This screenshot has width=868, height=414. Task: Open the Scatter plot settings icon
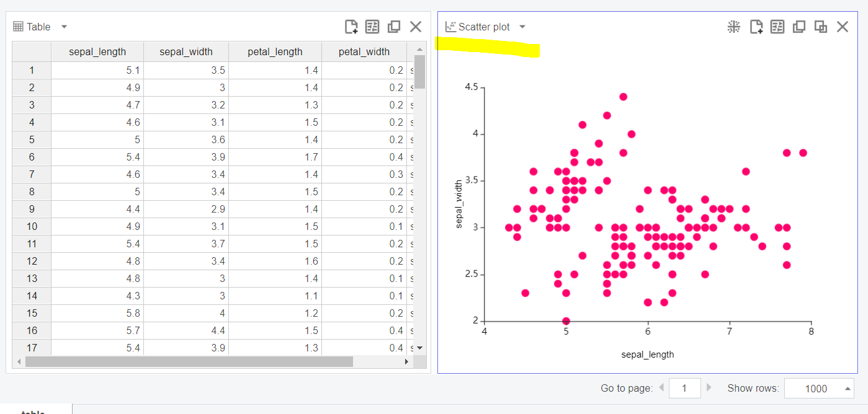777,27
